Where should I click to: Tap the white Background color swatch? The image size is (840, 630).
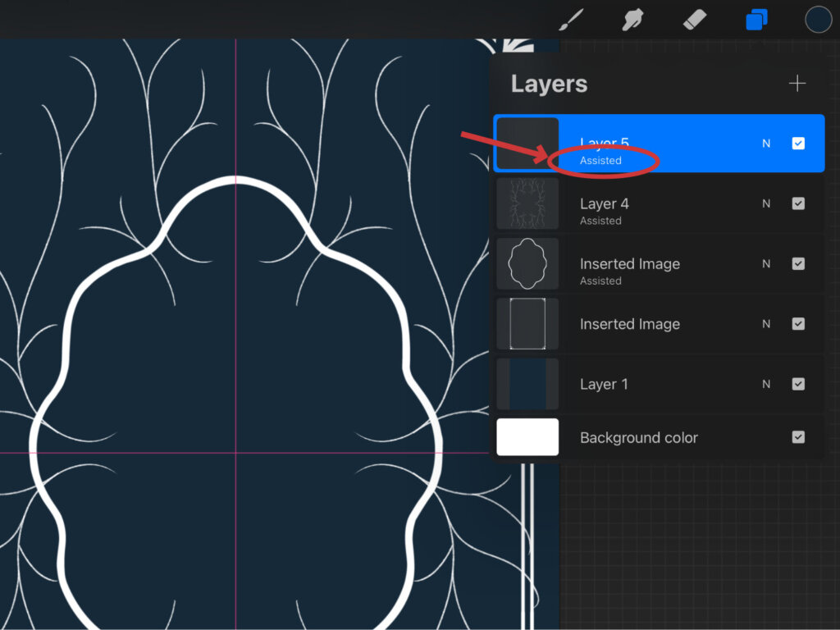click(527, 437)
